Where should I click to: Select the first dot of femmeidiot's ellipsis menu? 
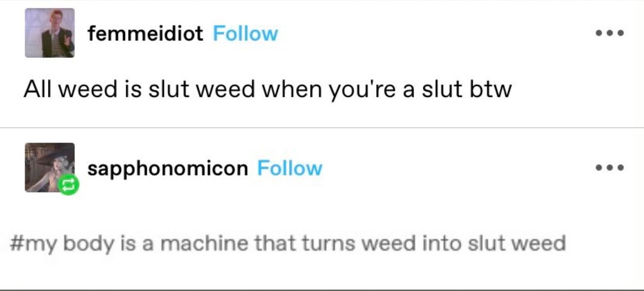[x=599, y=33]
